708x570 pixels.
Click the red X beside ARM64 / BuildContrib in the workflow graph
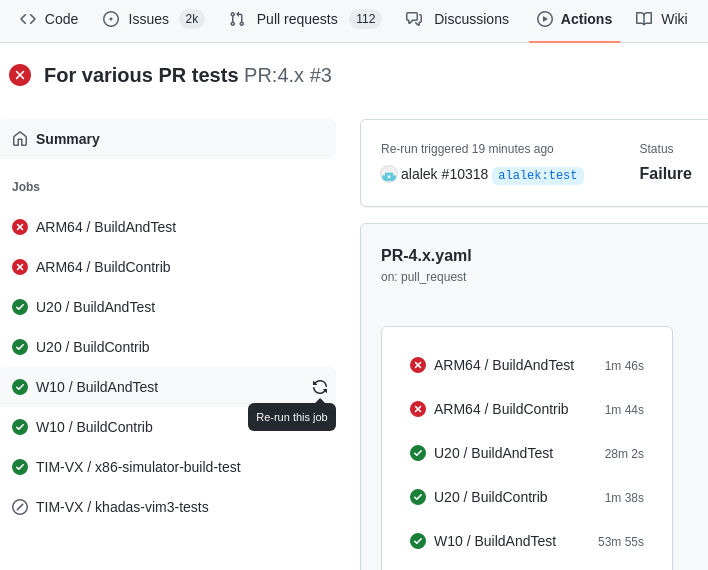(418, 409)
